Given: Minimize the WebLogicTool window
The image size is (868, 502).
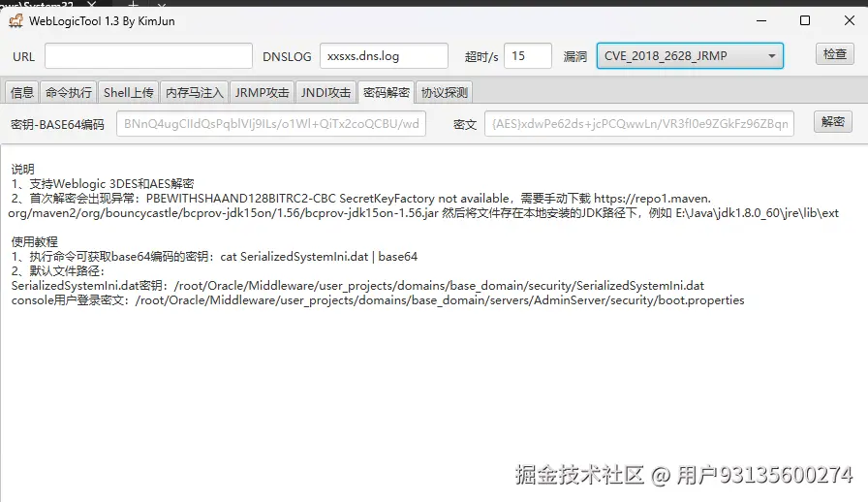Looking at the screenshot, I should pyautogui.click(x=761, y=21).
